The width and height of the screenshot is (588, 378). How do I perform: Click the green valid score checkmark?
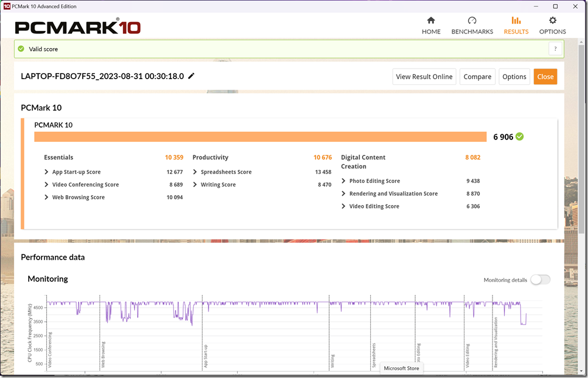point(22,49)
